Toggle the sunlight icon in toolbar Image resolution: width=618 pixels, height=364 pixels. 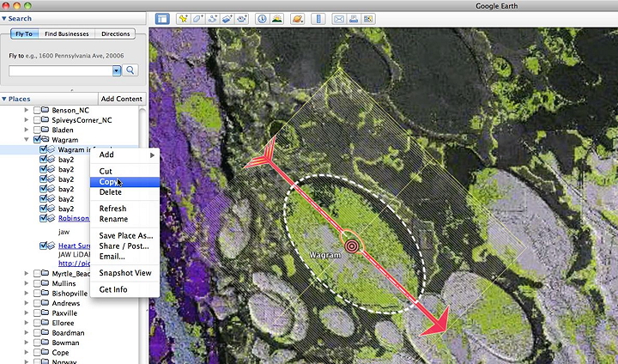point(277,18)
